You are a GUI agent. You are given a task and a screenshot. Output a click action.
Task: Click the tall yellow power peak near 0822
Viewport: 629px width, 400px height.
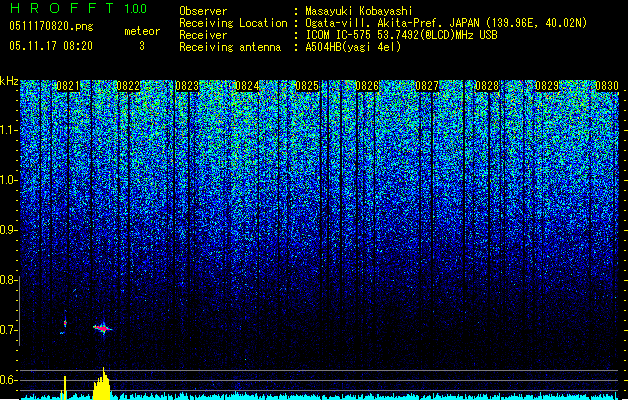pyautogui.click(x=102, y=384)
